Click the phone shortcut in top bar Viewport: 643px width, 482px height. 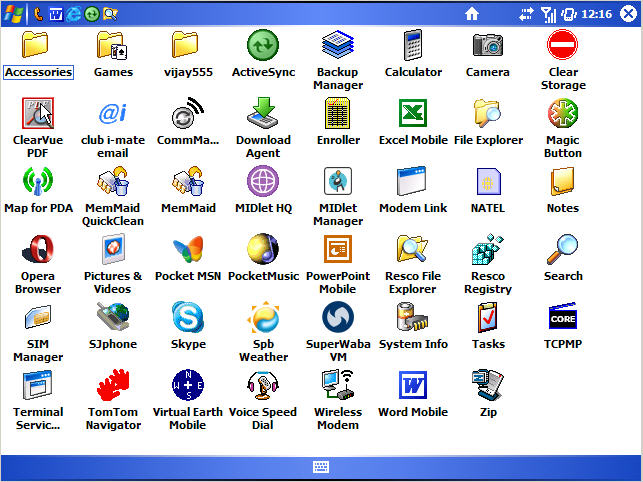tap(39, 14)
